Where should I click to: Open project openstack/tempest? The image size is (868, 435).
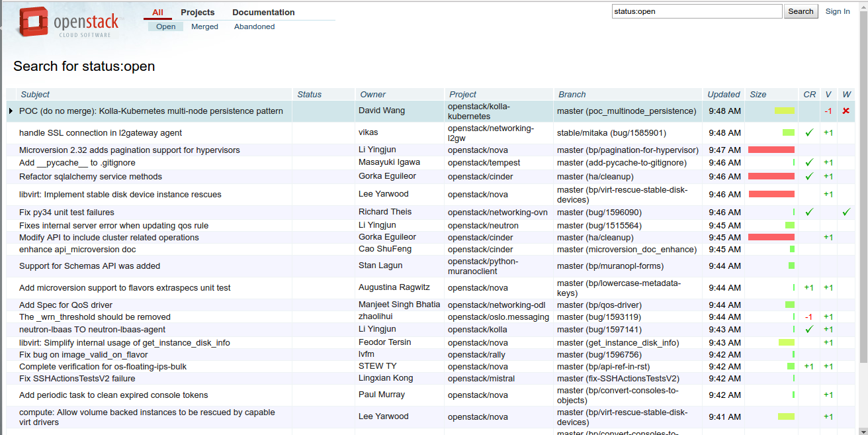pyautogui.click(x=484, y=162)
